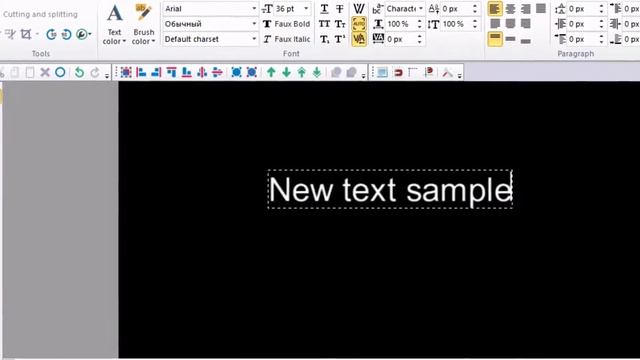This screenshot has width=640, height=360.
Task: Expand the snapping toolbar overflow arrow
Action: pos(460,75)
